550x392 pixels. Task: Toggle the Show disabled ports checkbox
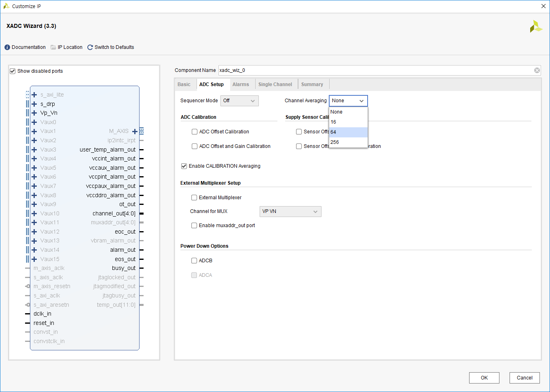[13, 71]
